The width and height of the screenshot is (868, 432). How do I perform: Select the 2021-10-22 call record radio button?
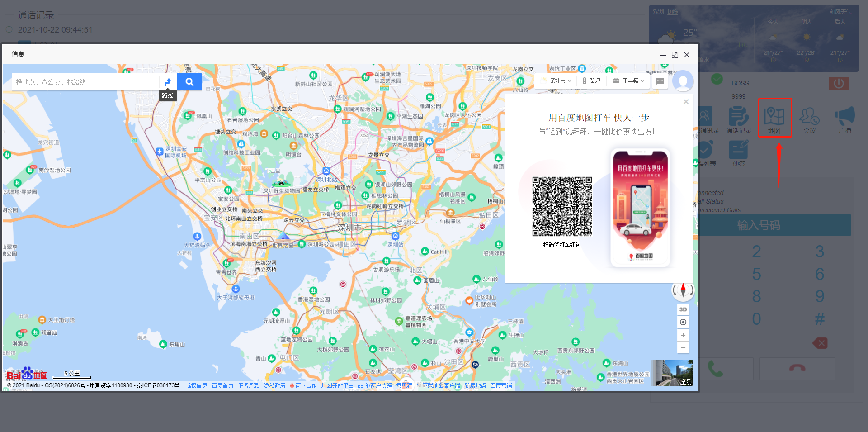(x=9, y=29)
